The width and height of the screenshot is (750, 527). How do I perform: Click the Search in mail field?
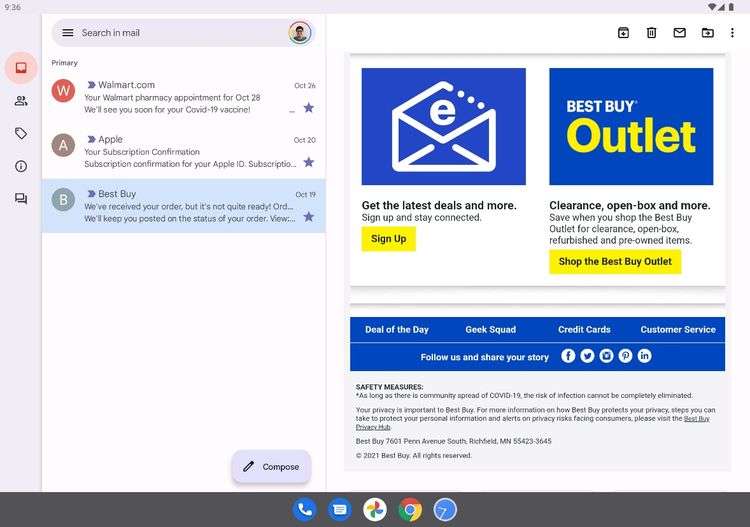pos(182,33)
